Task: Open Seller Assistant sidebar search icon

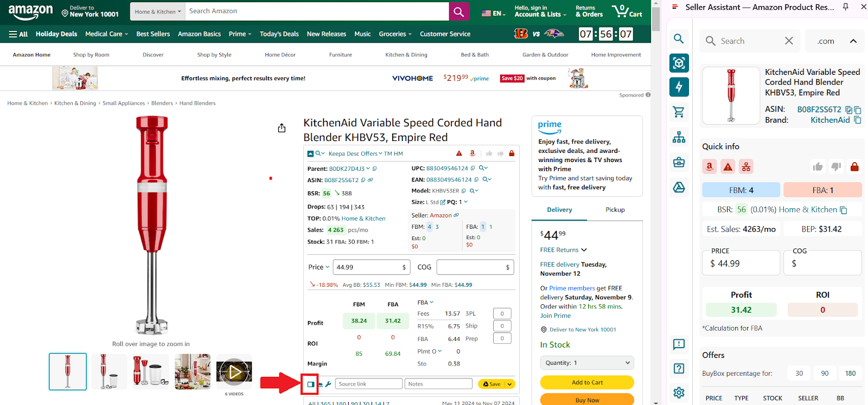Action: point(679,39)
